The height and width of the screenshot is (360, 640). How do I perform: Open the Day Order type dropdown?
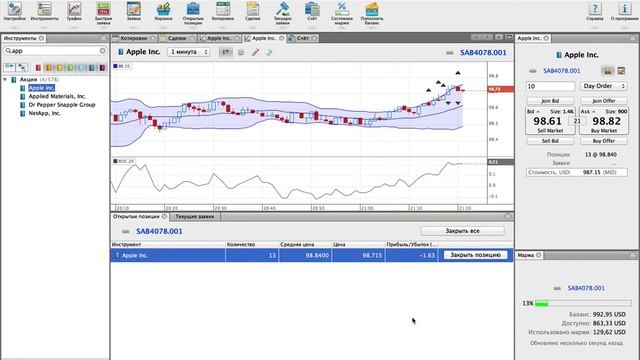click(x=604, y=86)
